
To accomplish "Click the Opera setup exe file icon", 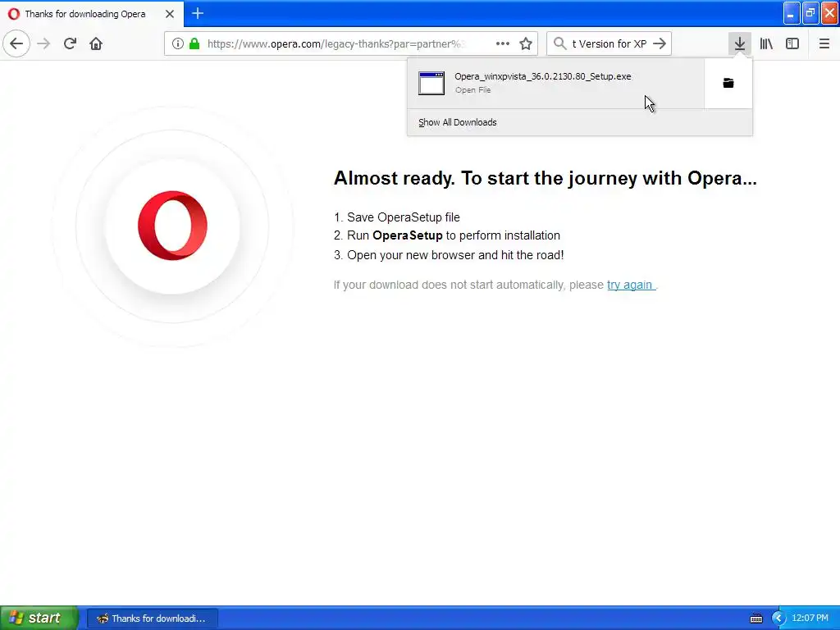I will pyautogui.click(x=431, y=83).
